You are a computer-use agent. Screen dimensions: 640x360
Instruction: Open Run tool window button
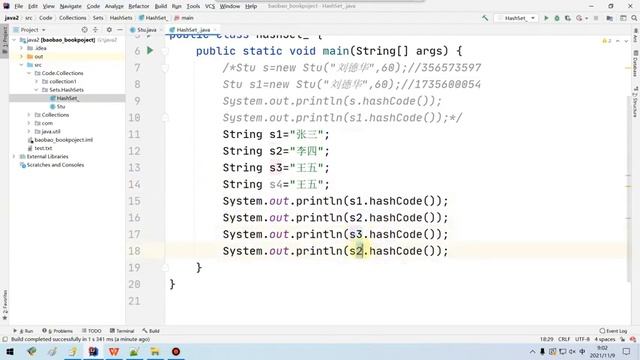point(23,331)
